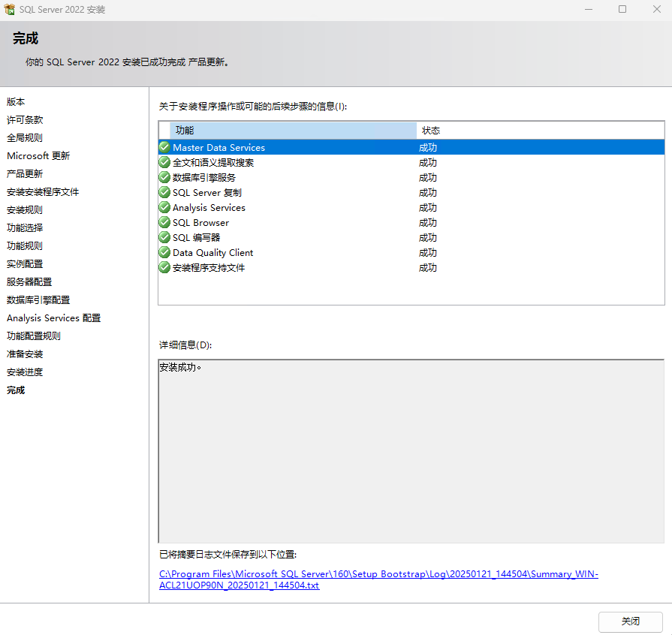Viewport: 672px width, 635px height.
Task: Click 成功 status of SQL Browser
Action: pos(428,222)
